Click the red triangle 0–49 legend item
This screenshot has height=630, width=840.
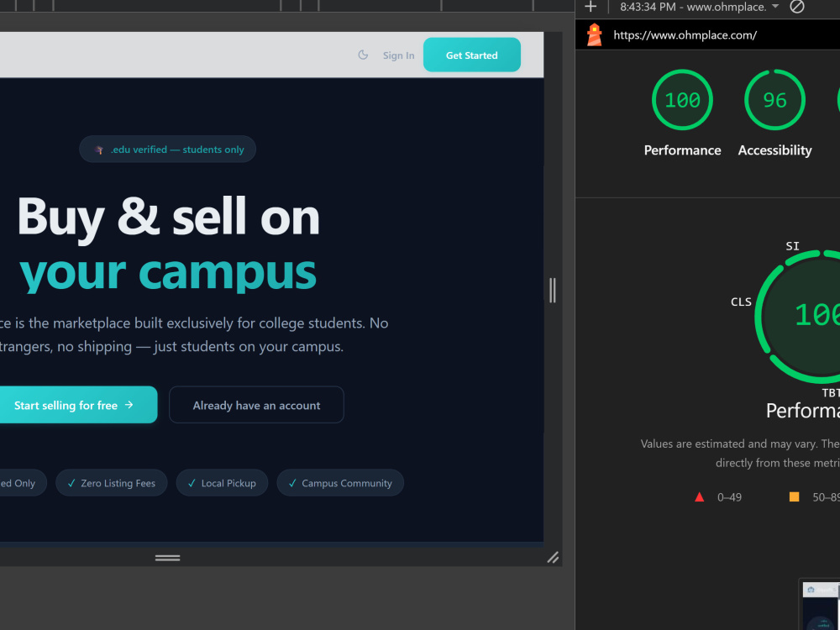[x=718, y=497]
